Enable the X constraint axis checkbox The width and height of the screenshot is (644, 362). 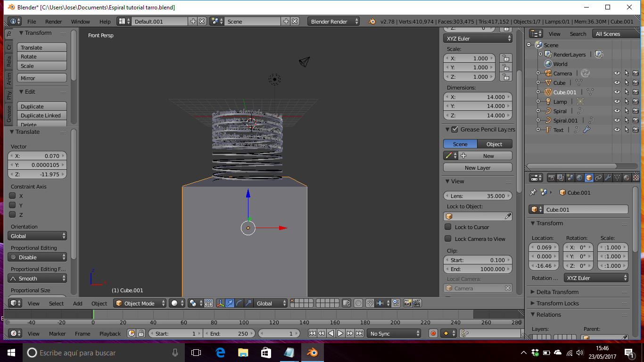13,196
